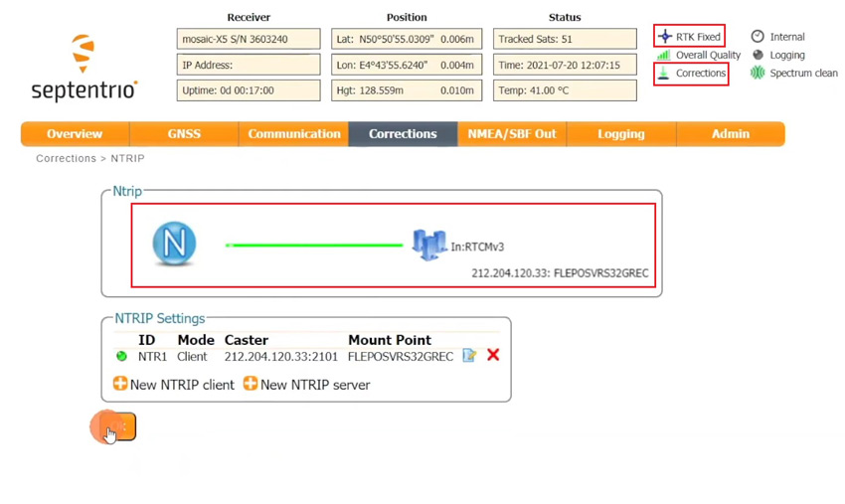Click the Internal clock icon
The height and width of the screenshot is (504, 845).
point(758,37)
